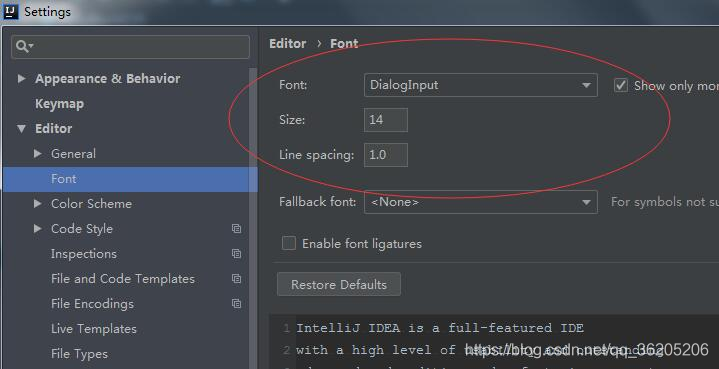Click the Size input field
The width and height of the screenshot is (719, 369).
pos(386,120)
